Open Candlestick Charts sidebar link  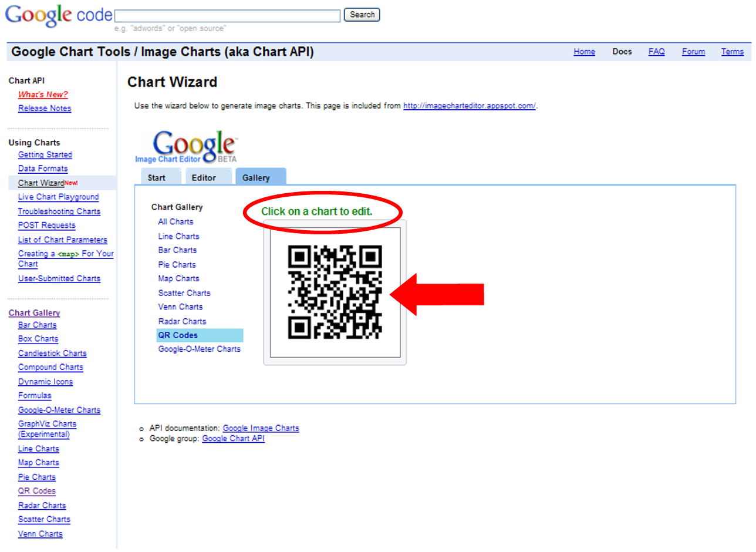click(52, 354)
